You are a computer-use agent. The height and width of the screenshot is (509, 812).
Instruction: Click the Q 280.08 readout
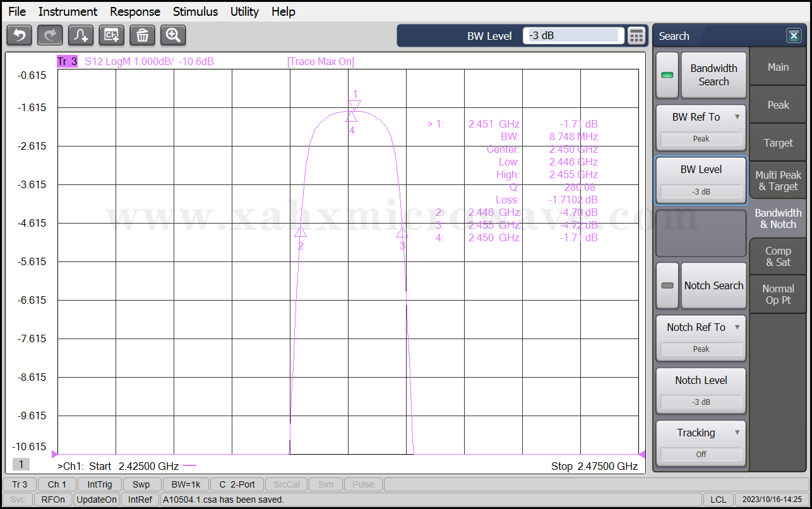(553, 187)
